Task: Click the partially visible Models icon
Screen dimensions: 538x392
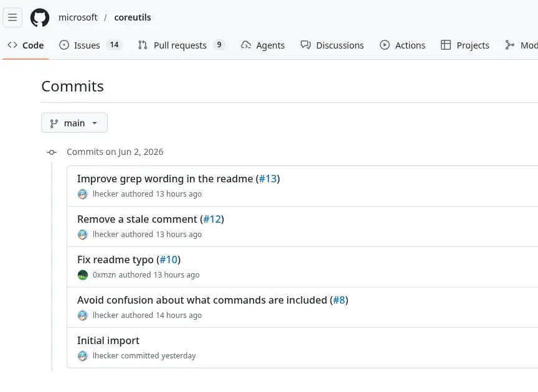Action: tap(509, 45)
